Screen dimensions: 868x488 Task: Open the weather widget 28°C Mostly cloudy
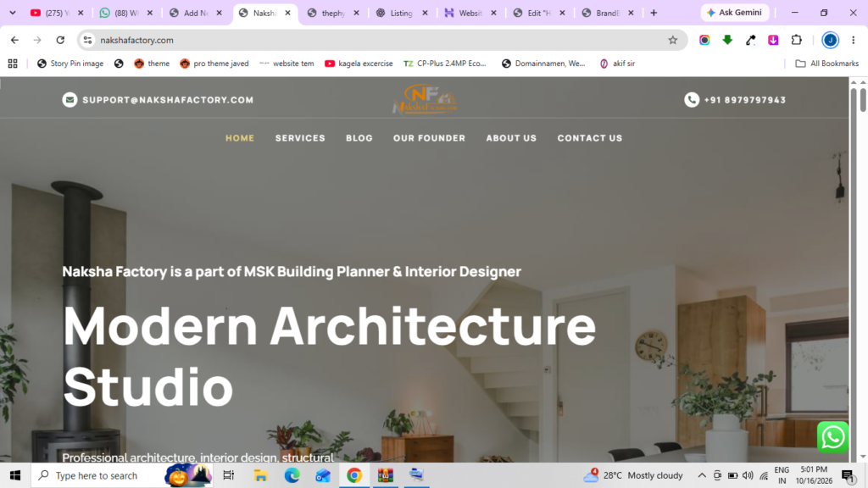633,475
